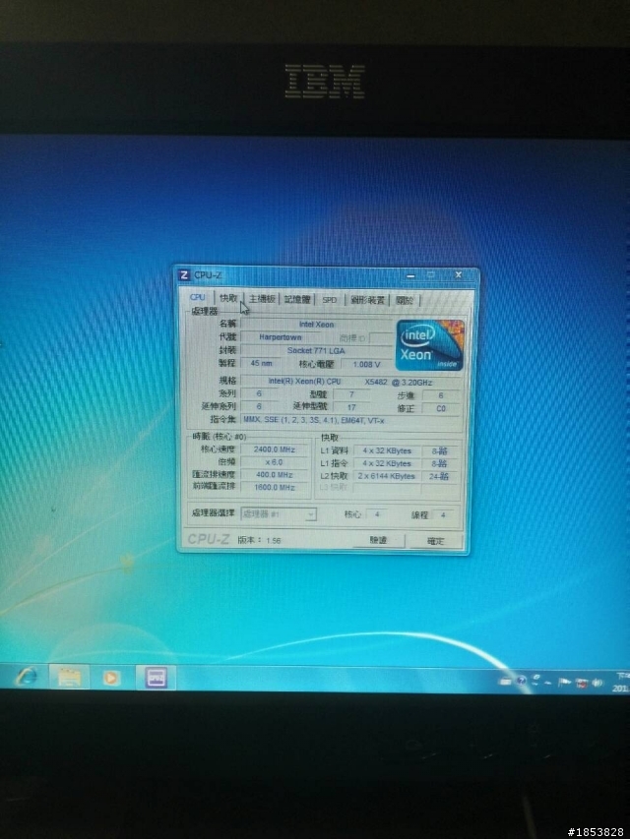This screenshot has width=630, height=840.
Task: Open the 主機板 tab
Action: pos(261,299)
